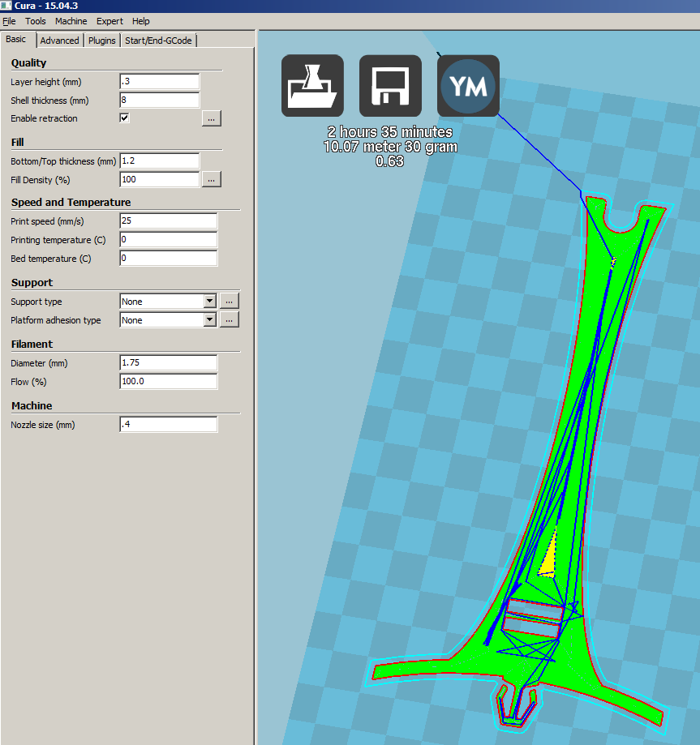Image resolution: width=700 pixels, height=745 pixels.
Task: Click the Cura title bar app icon
Action: tap(6, 6)
